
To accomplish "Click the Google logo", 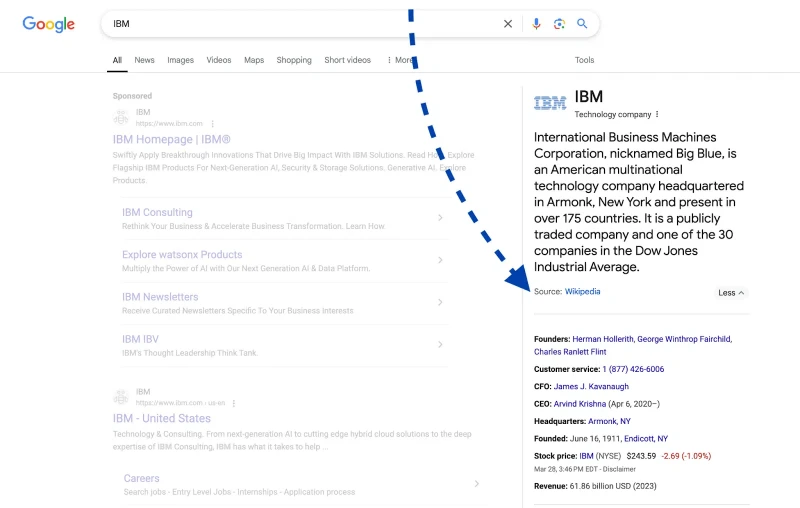I will tap(48, 24).
